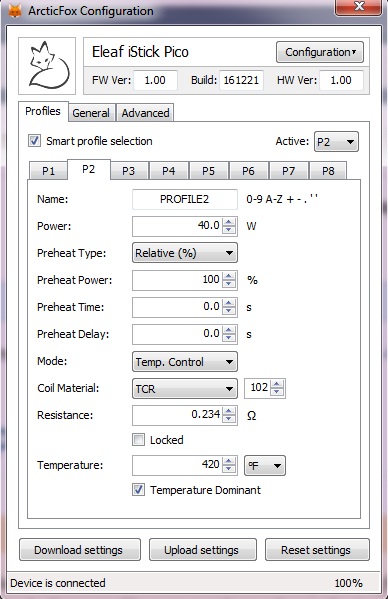Viewport: 388px width, 599px height.
Task: Open the Advanced tab
Action: pyautogui.click(x=145, y=113)
